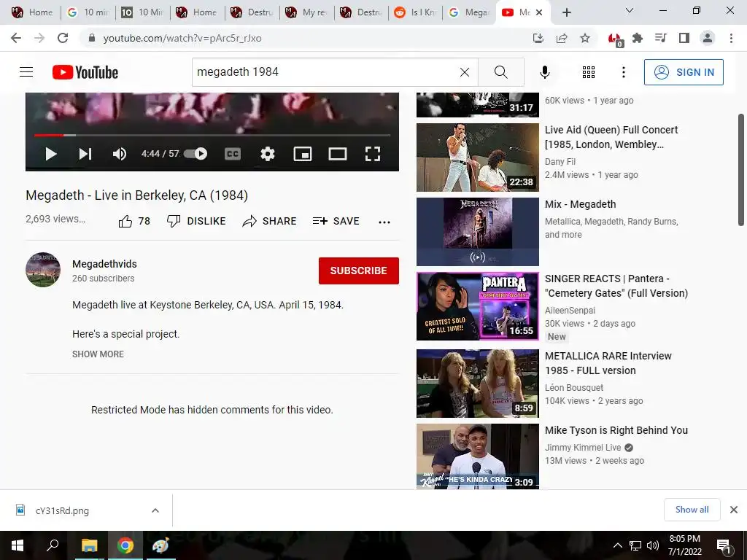Save the video to a playlist
The image size is (747, 560).
336,221
